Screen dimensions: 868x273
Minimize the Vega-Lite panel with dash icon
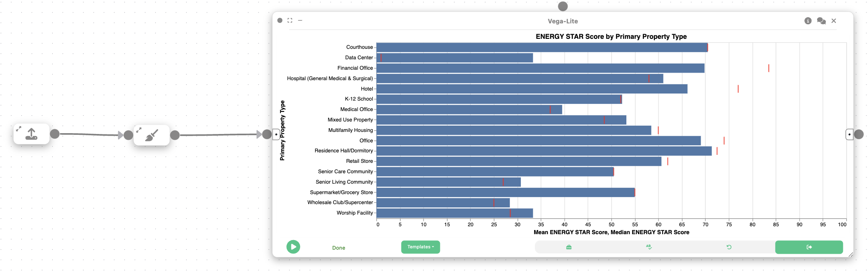300,20
